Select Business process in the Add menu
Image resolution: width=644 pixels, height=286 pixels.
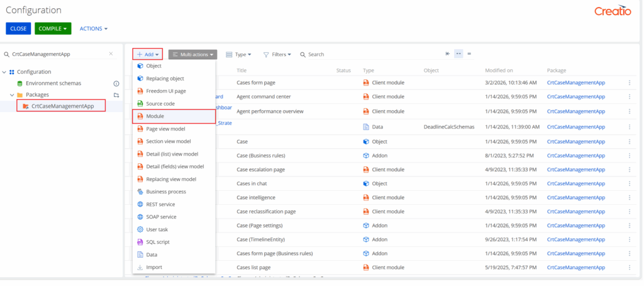click(165, 192)
